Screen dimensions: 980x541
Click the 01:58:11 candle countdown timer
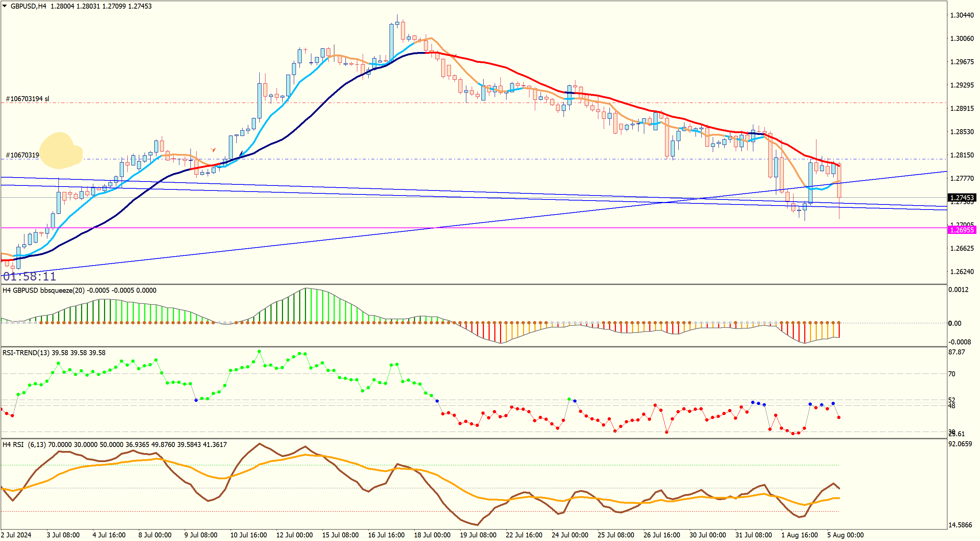(30, 276)
